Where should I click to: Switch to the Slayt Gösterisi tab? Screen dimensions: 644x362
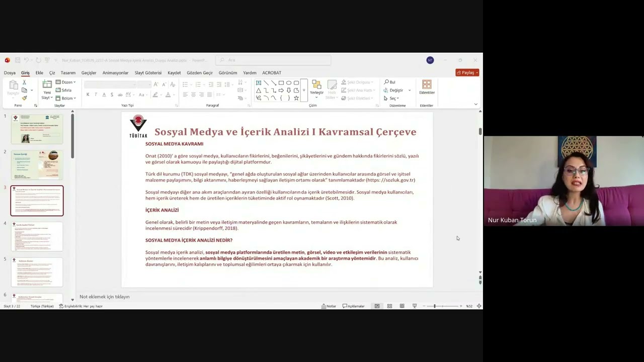(148, 73)
